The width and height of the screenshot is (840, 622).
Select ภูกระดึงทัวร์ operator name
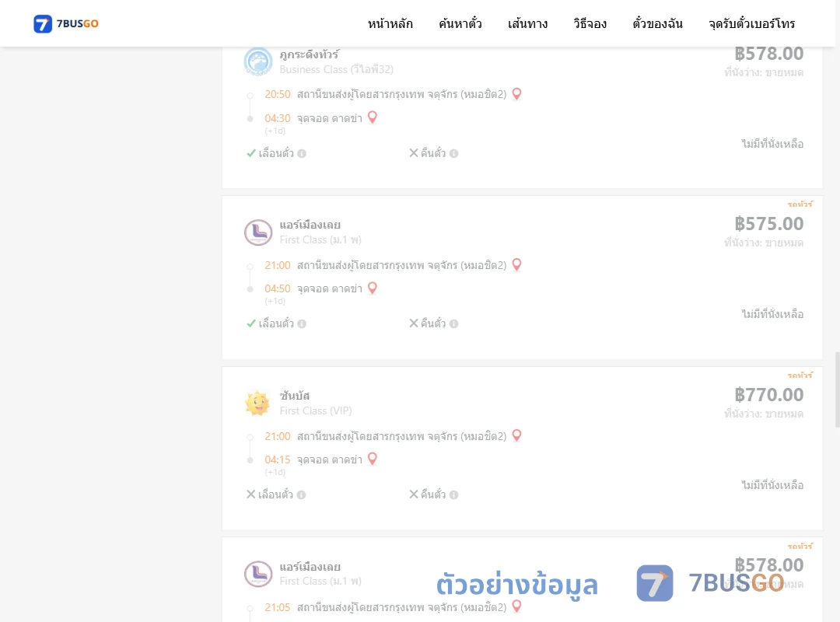tap(309, 54)
